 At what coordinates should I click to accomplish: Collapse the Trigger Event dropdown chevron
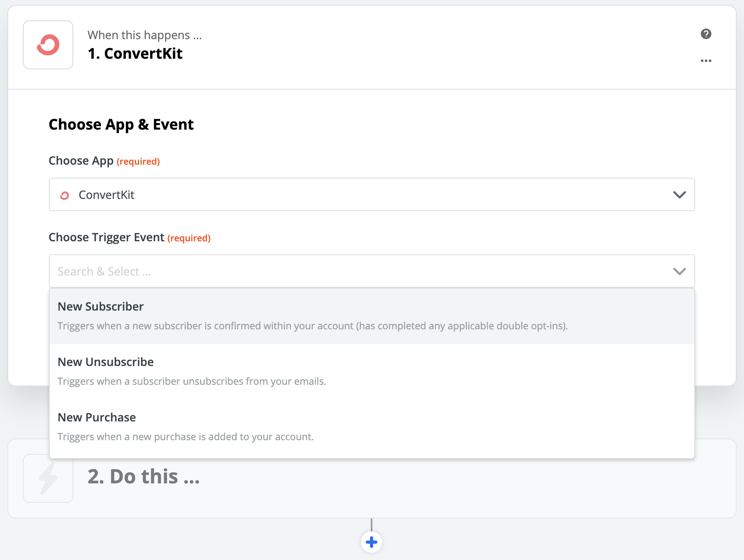tap(679, 271)
